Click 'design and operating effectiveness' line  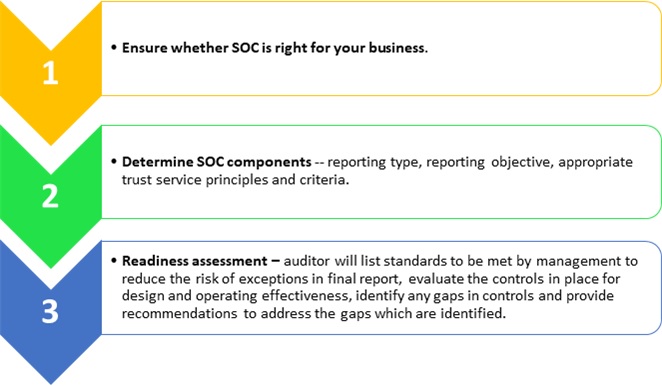(237, 296)
